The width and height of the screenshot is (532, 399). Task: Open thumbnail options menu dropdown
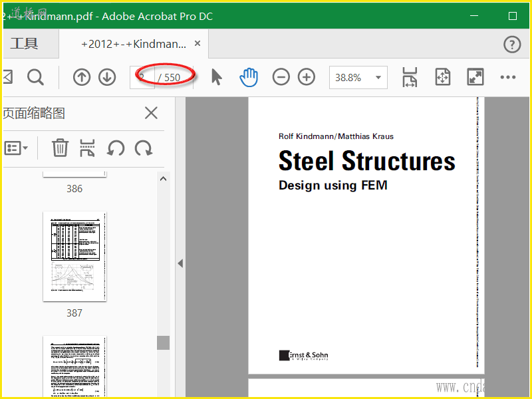16,148
